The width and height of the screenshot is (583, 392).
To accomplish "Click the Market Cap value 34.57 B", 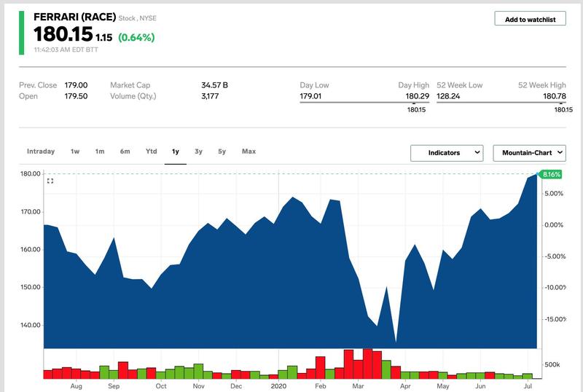I will pos(214,85).
